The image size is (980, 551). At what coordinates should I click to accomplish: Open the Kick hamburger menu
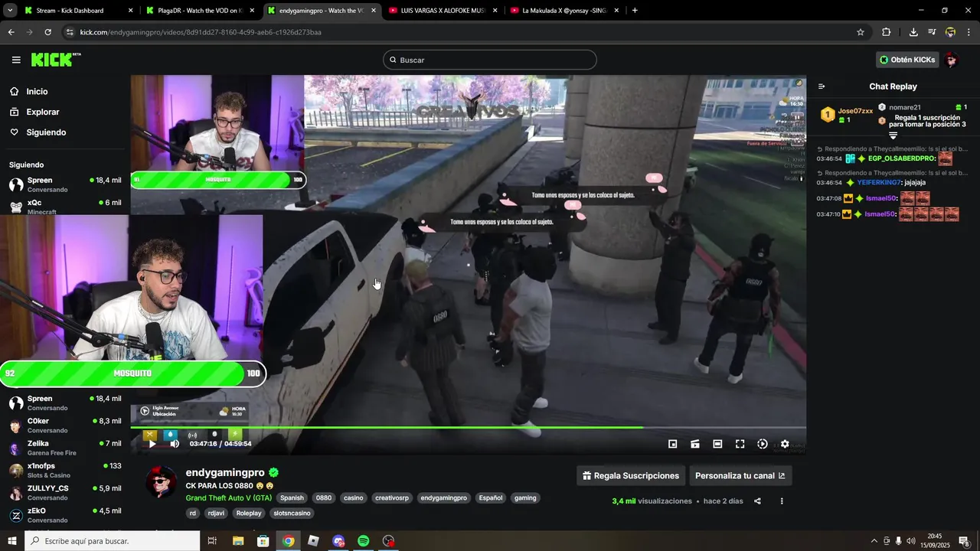(16, 60)
